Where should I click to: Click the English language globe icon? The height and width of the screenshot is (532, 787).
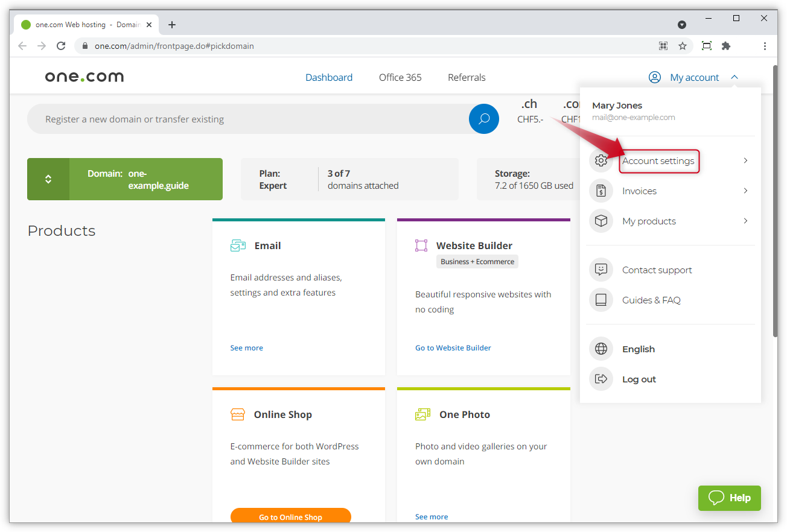pos(601,349)
